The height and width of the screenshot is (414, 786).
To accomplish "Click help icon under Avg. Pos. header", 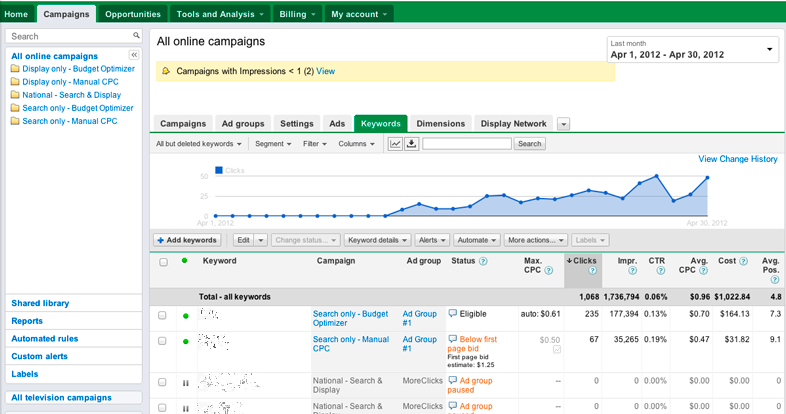I will [x=775, y=280].
